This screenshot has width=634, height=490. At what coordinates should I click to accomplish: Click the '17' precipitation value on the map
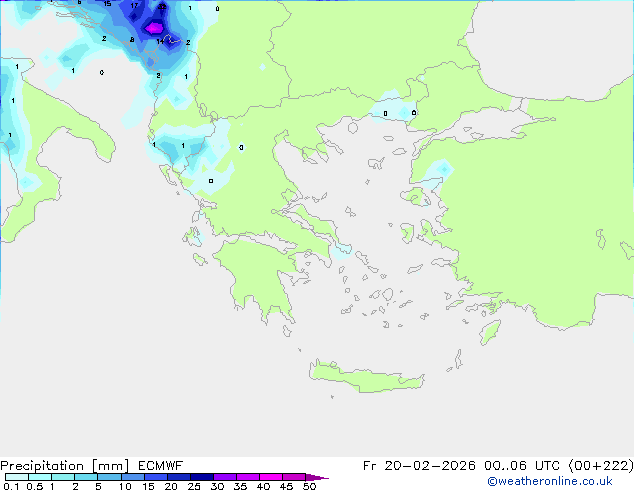point(134,6)
